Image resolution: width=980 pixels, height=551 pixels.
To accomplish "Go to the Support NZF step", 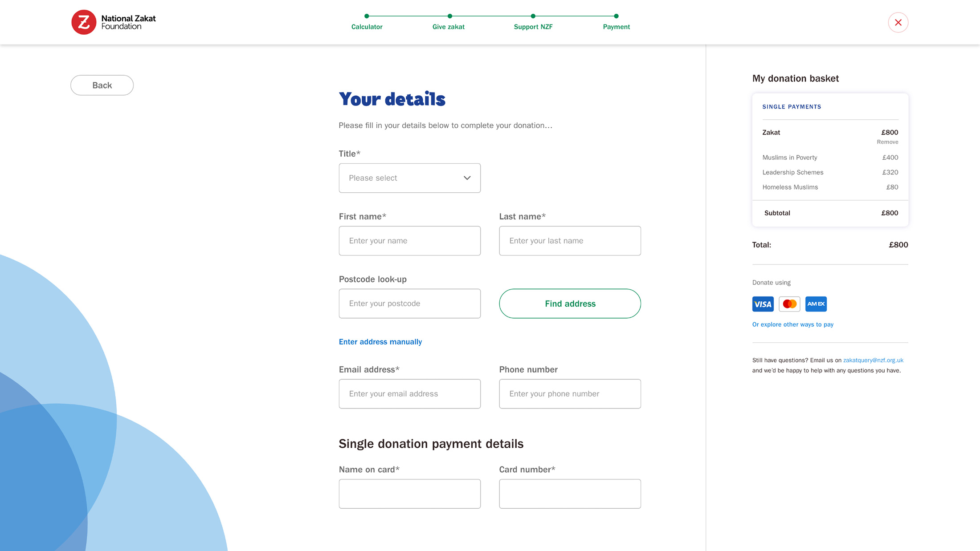I will coord(533,27).
